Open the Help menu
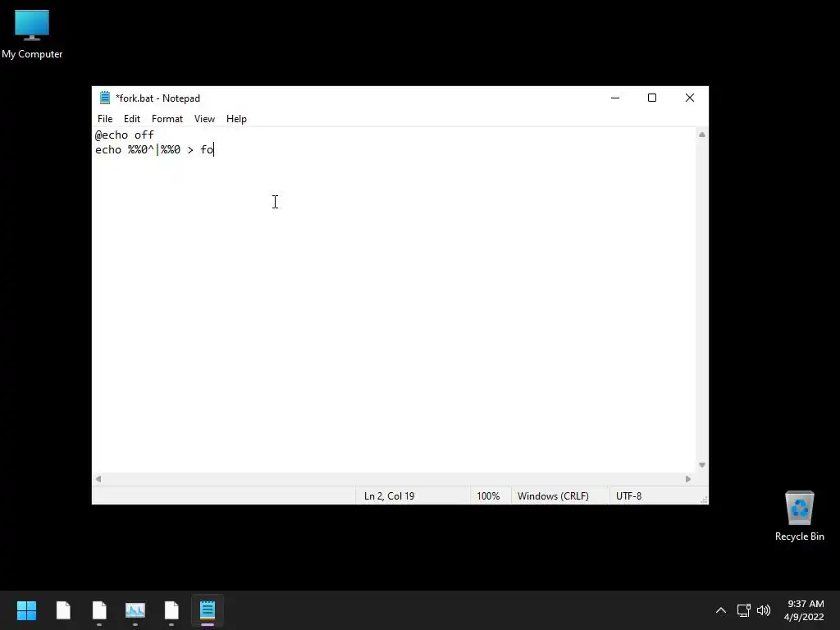Screen dimensions: 840x630 236,119
